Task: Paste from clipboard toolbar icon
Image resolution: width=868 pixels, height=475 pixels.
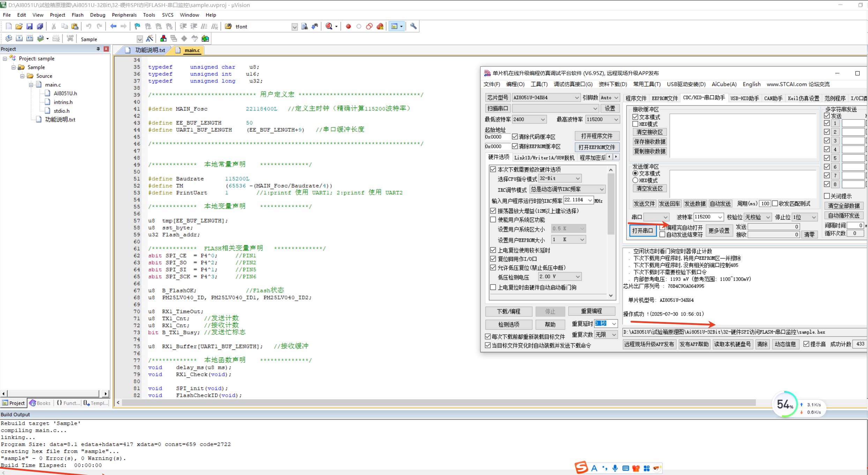Action: click(x=75, y=27)
